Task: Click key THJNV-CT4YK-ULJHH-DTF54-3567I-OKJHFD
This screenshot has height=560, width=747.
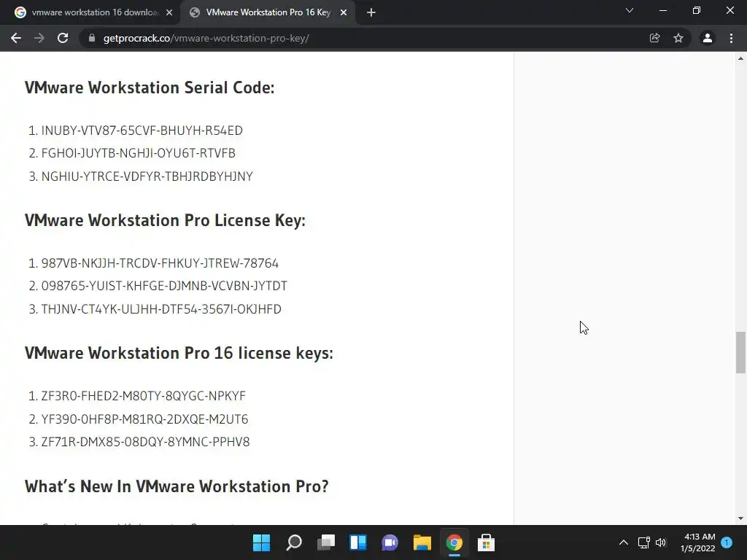Action: click(x=161, y=309)
